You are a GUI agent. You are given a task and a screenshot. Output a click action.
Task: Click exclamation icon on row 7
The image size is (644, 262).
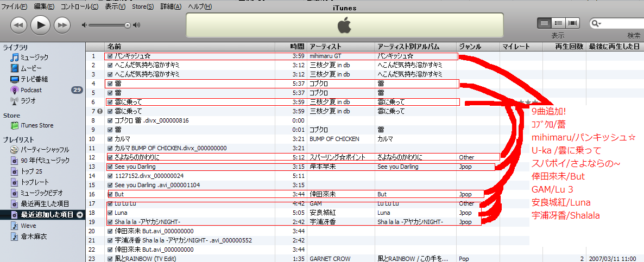tap(100, 111)
